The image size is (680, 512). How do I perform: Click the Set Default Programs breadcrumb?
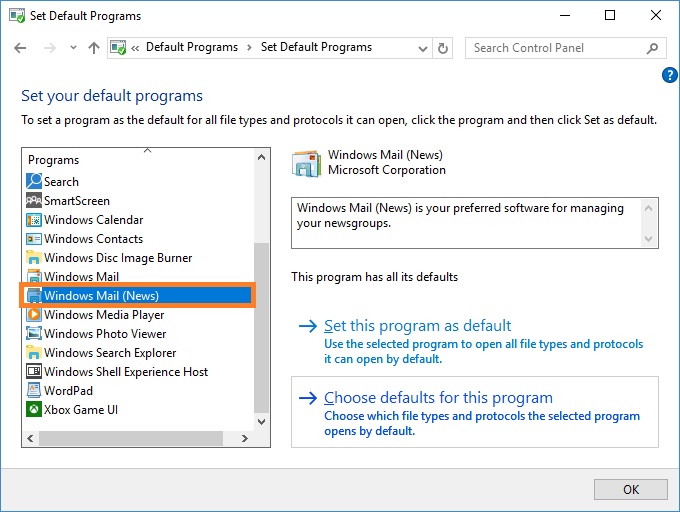click(316, 47)
